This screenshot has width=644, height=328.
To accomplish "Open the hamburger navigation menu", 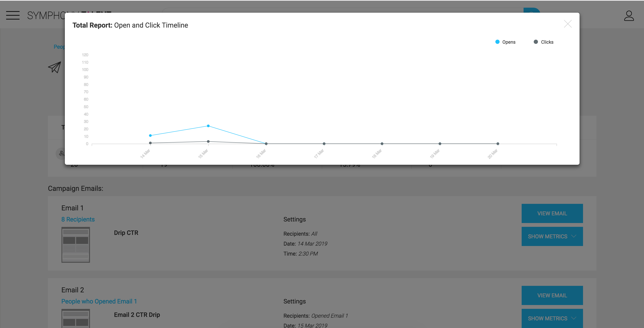I will [x=13, y=15].
